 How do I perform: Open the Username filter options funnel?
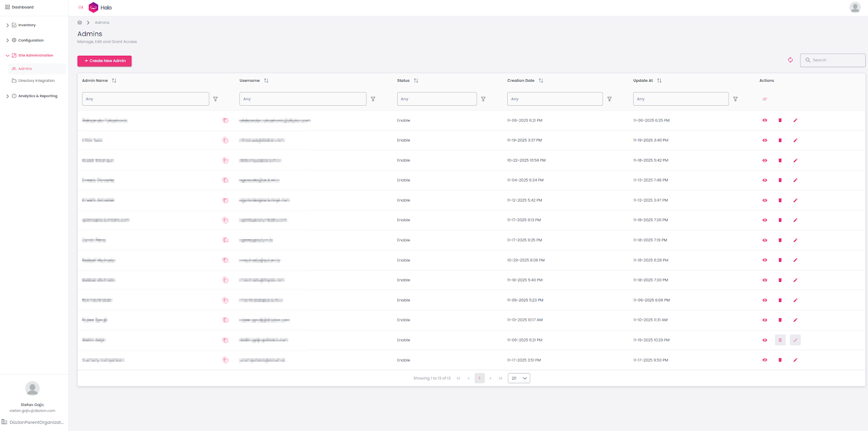(373, 99)
